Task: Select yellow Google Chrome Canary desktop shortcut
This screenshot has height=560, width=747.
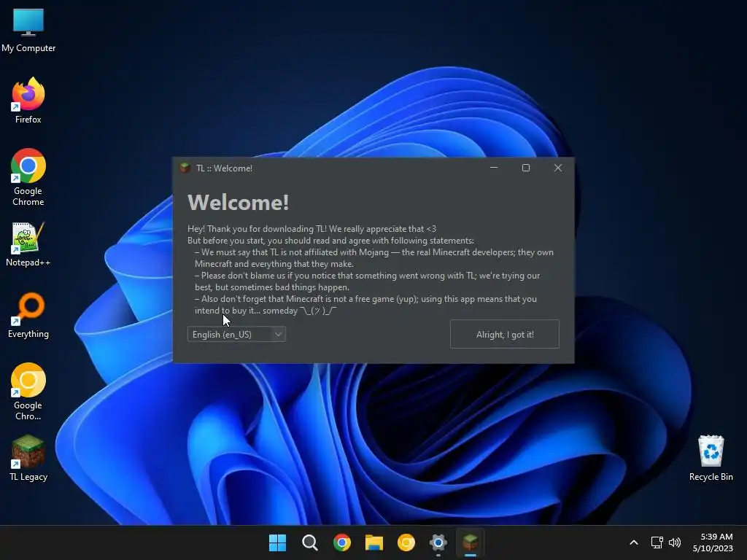Action: (28, 392)
